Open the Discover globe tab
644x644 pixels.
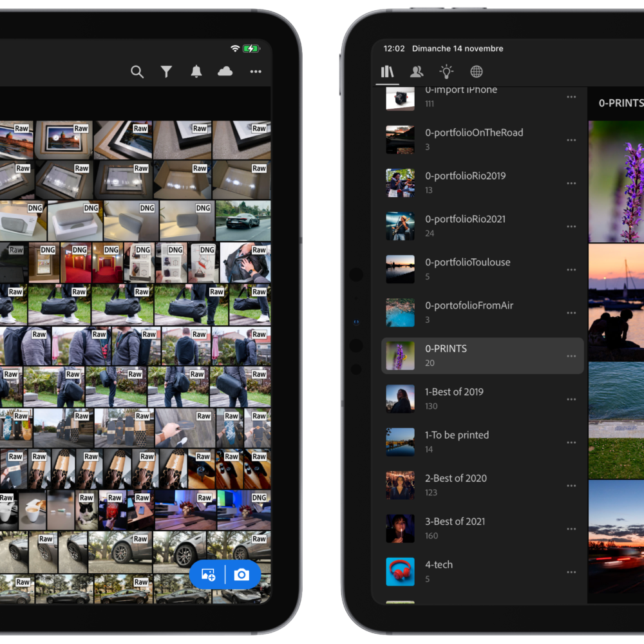point(477,71)
